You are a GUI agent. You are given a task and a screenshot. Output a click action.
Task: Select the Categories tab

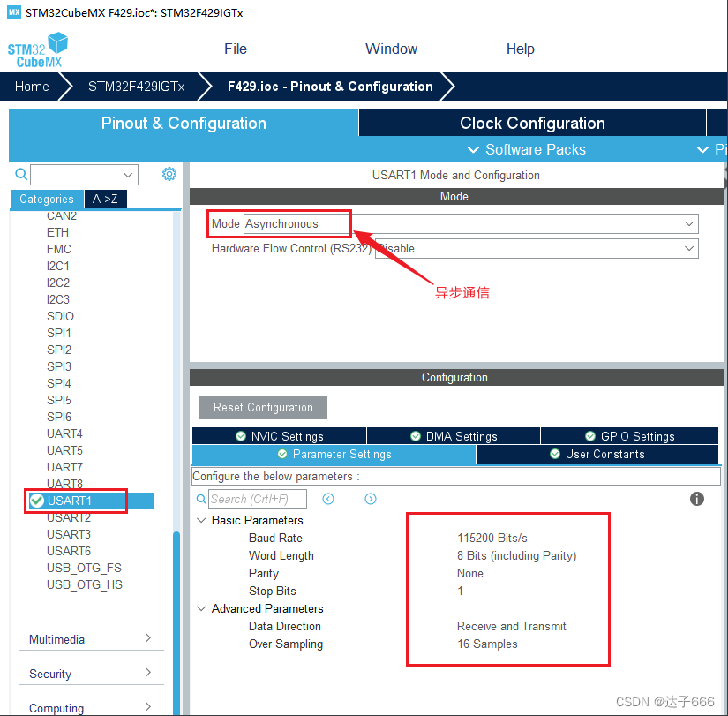coord(47,199)
